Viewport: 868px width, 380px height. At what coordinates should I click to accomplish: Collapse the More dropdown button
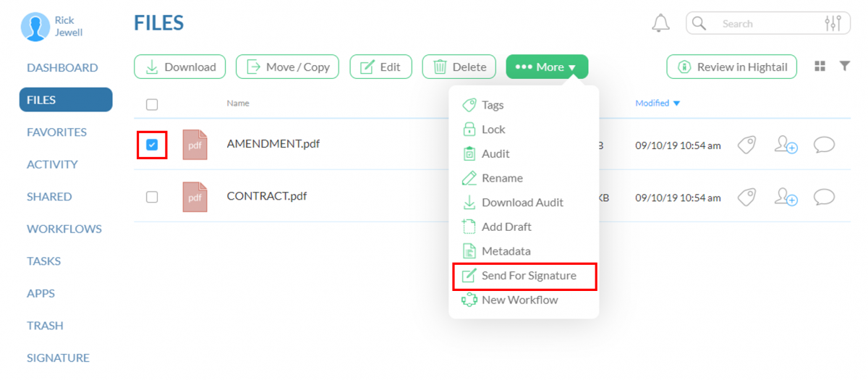(547, 67)
